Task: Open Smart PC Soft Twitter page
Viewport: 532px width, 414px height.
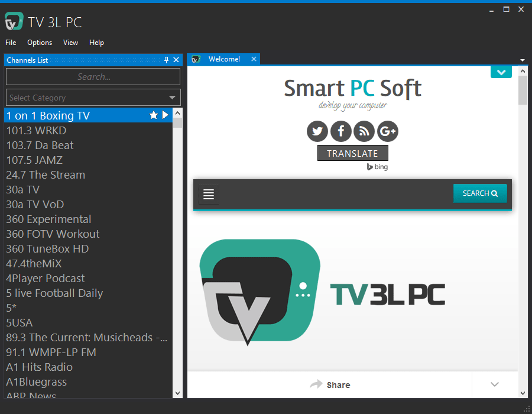Action: 317,131
